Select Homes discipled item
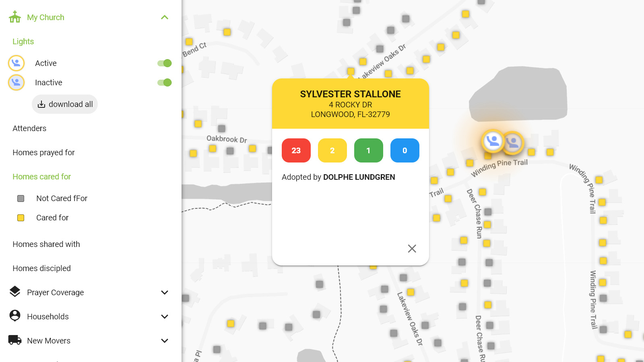 tap(41, 268)
